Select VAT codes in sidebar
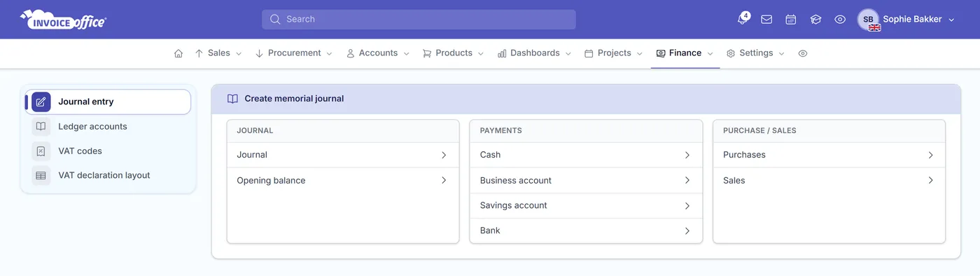Viewport: 980px width, 276px height. pyautogui.click(x=108, y=151)
